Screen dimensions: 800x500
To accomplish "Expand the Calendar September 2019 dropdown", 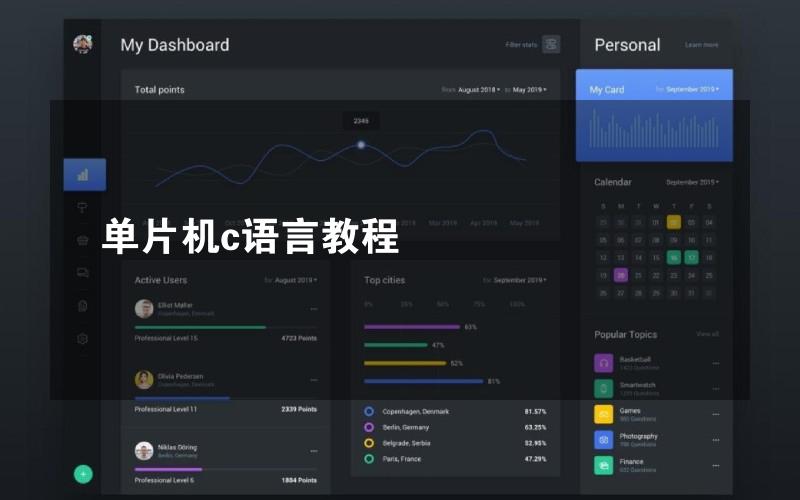I will [x=692, y=183].
